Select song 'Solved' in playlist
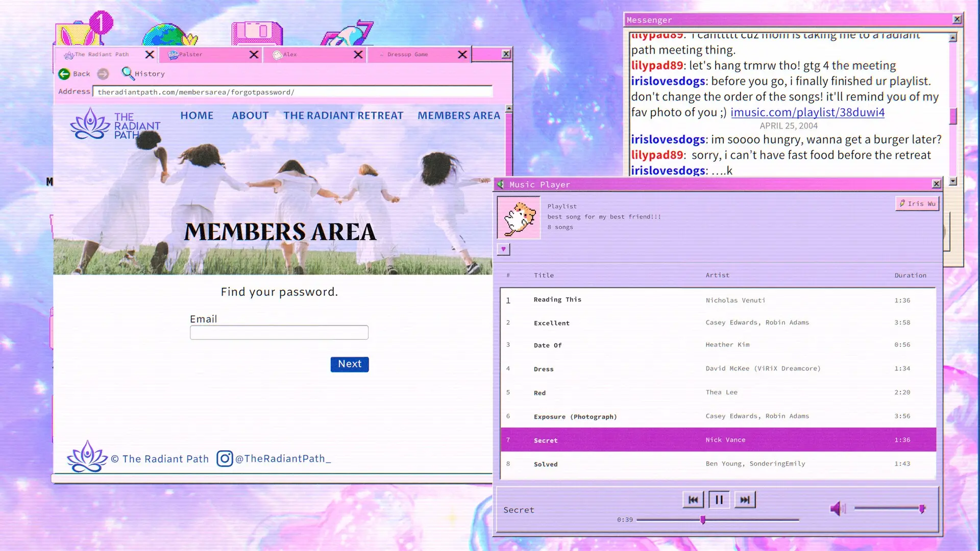 (718, 464)
